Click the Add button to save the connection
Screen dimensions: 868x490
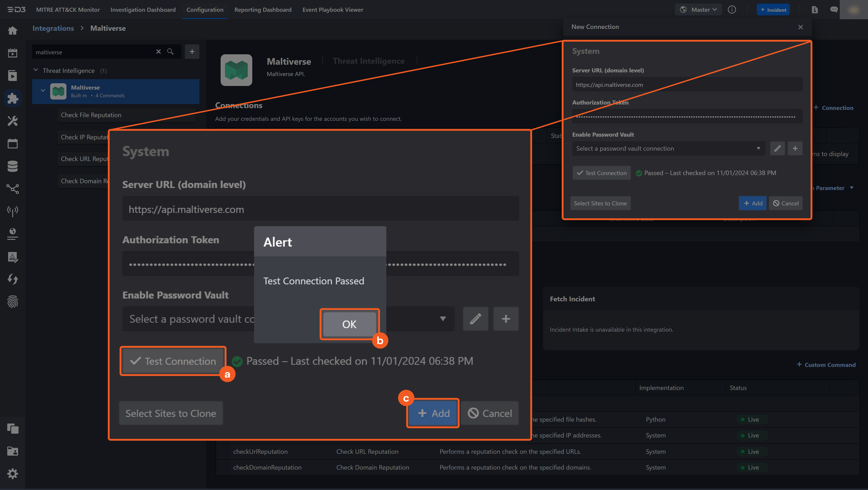(433, 413)
